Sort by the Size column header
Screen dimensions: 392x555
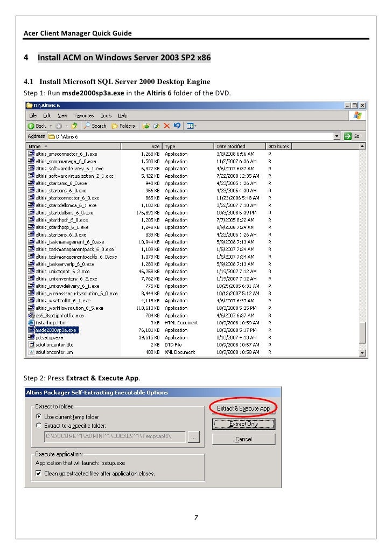coord(142,147)
